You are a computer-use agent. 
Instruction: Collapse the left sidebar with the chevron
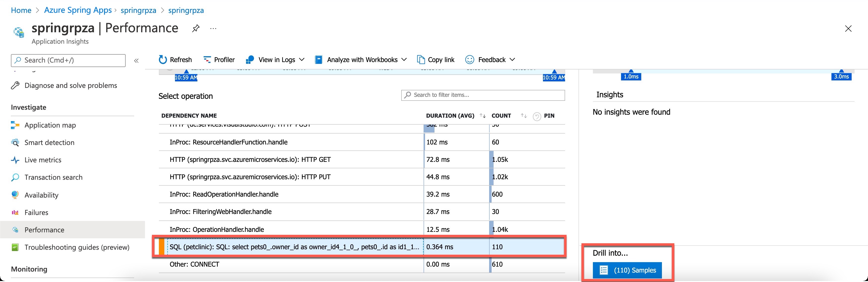click(x=137, y=61)
